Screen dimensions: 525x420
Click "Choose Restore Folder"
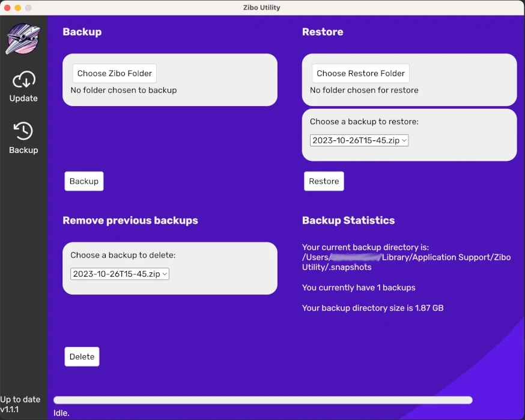click(x=360, y=73)
